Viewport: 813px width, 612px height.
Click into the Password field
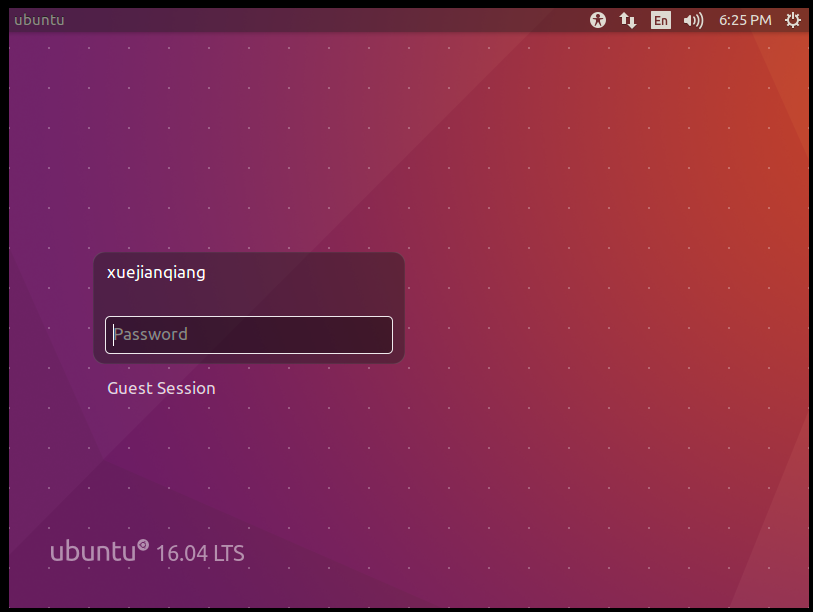(249, 335)
